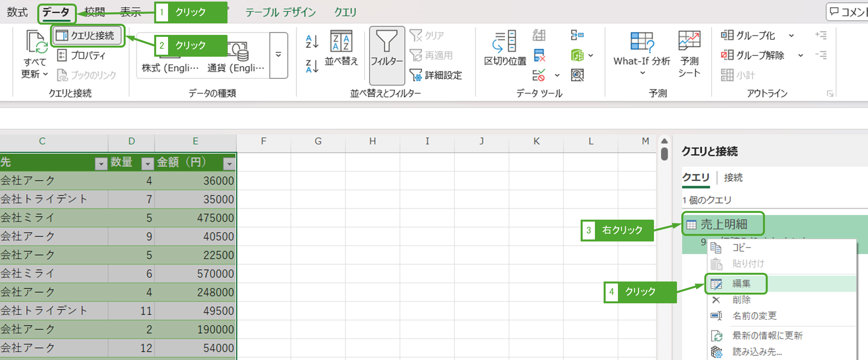
Task: Sort descending with the Z→A icon
Action: (x=312, y=66)
